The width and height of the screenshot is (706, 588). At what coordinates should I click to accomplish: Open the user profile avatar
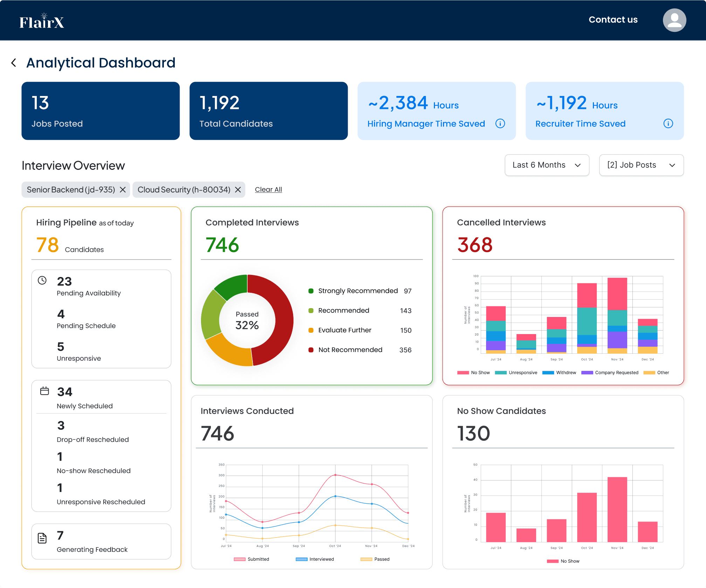[x=674, y=20]
